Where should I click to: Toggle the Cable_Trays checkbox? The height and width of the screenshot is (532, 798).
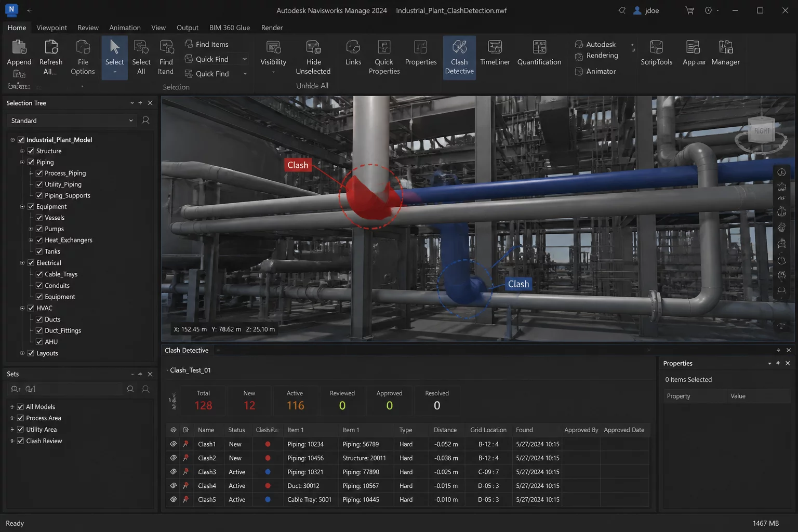(39, 274)
